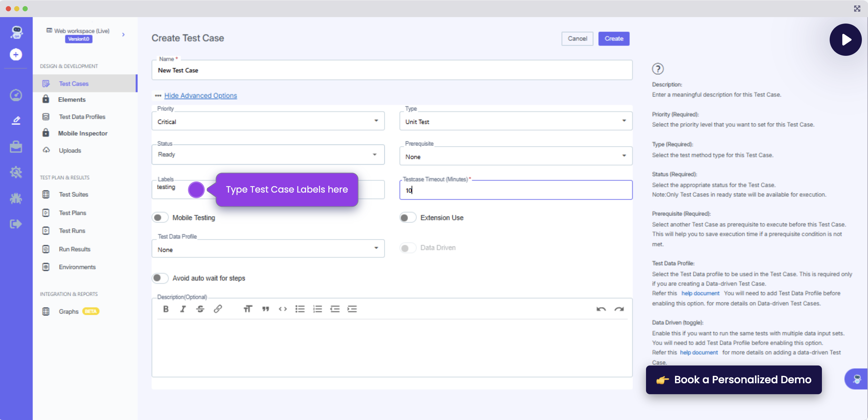The height and width of the screenshot is (420, 868).
Task: Go to Run Results in sidebar
Action: tap(74, 249)
